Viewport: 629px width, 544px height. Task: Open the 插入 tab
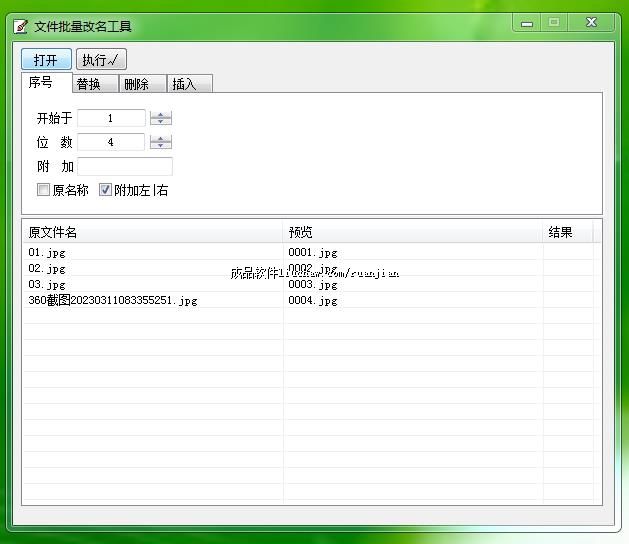[185, 84]
